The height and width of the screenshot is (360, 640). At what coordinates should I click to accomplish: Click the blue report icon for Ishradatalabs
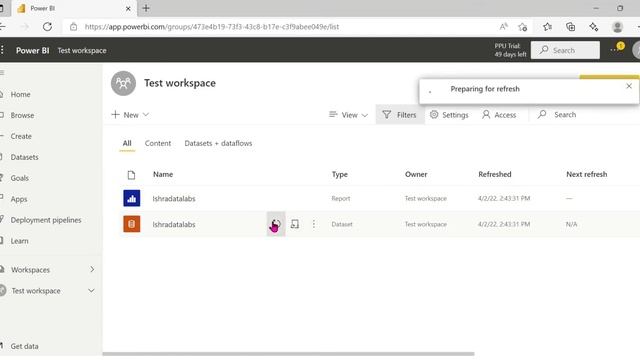coord(131,198)
